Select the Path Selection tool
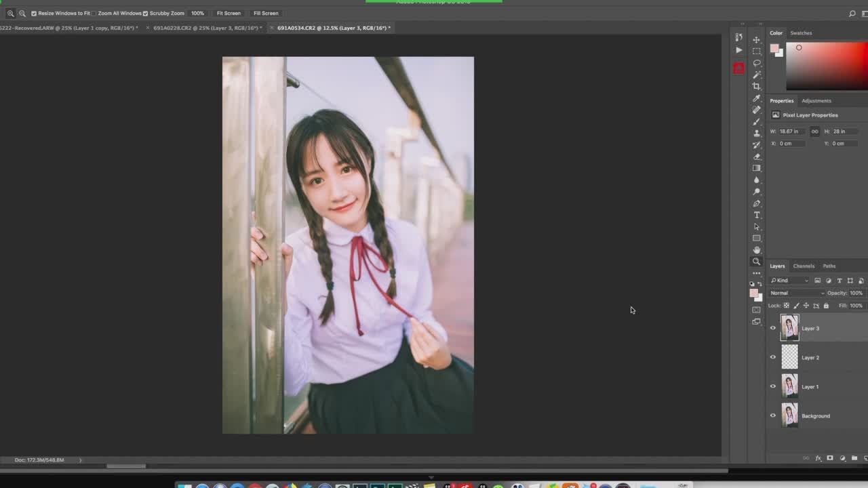The image size is (868, 488). 757,226
